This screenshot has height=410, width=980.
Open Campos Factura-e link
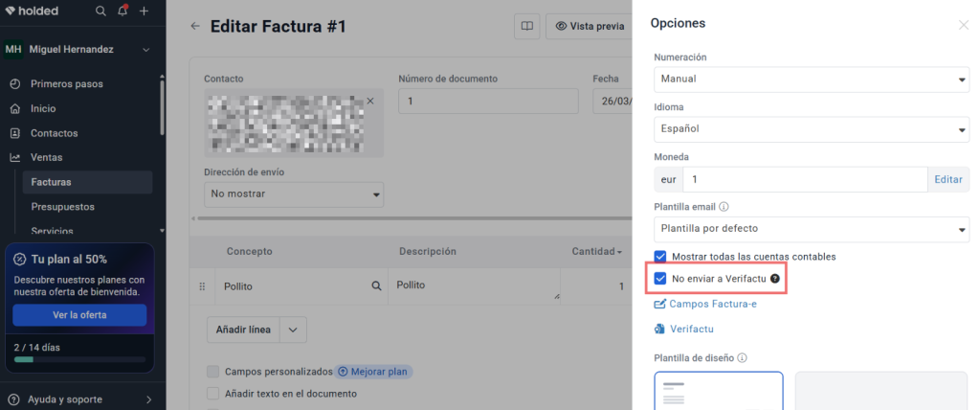(713, 305)
